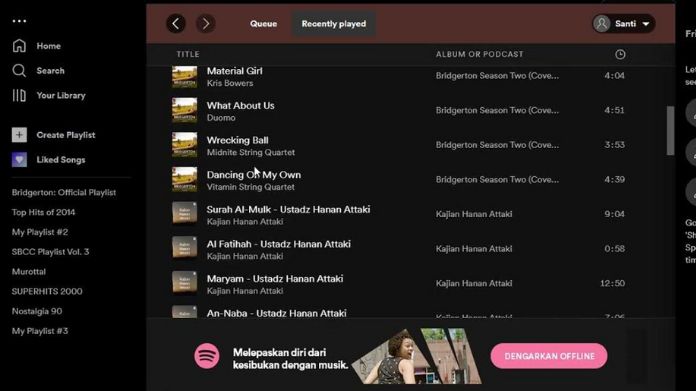The image size is (696, 391).
Task: Click the Material Girl album cover
Action: [x=185, y=76]
